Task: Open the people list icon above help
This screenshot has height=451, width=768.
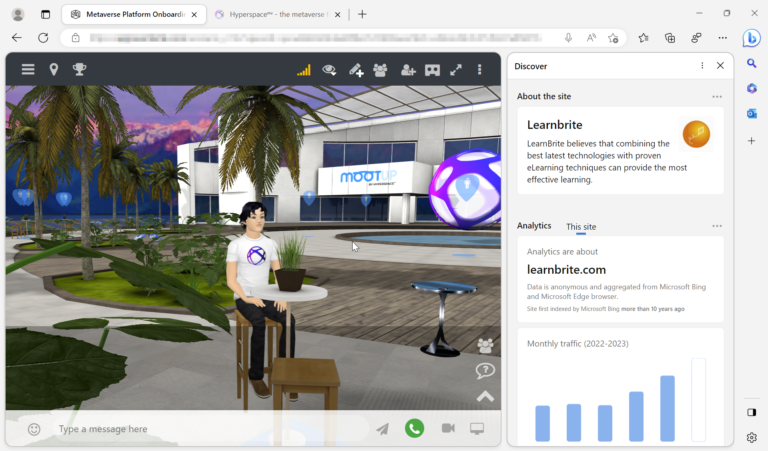Action: click(x=485, y=346)
